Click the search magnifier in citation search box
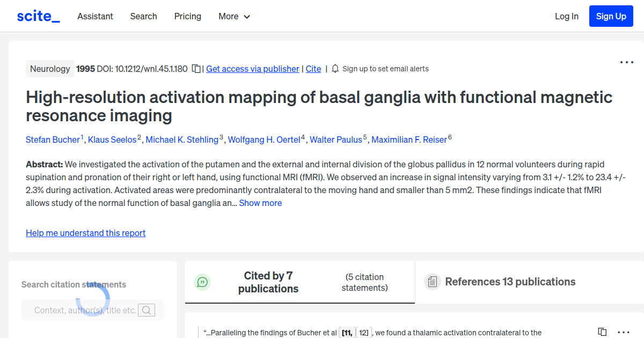Screen dimensions: 644x338 pos(146,310)
